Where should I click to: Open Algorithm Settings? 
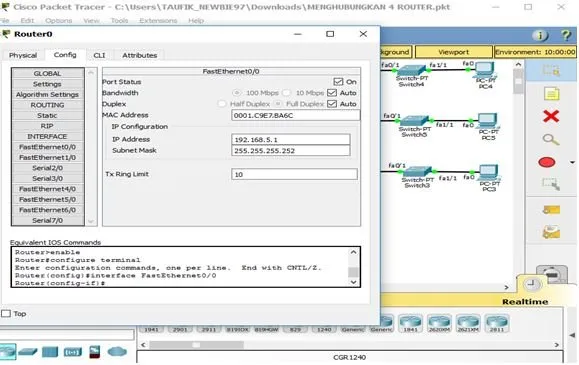point(47,95)
